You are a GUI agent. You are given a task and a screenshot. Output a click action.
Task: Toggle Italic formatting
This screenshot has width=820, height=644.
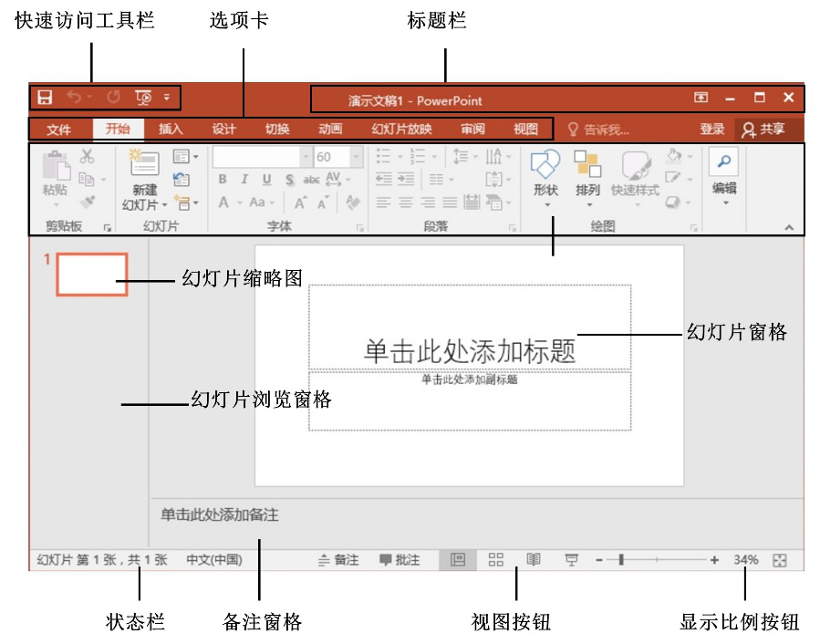point(244,180)
